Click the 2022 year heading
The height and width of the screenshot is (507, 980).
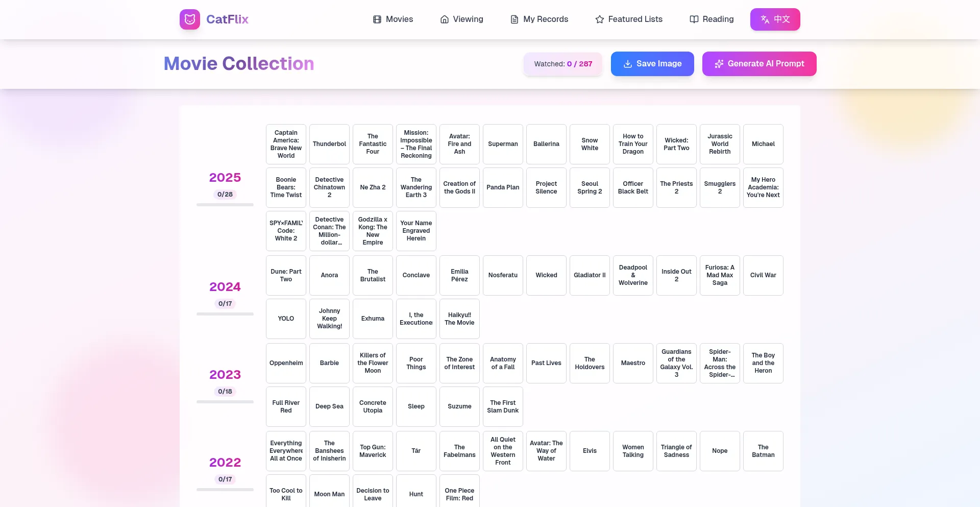[x=225, y=463]
